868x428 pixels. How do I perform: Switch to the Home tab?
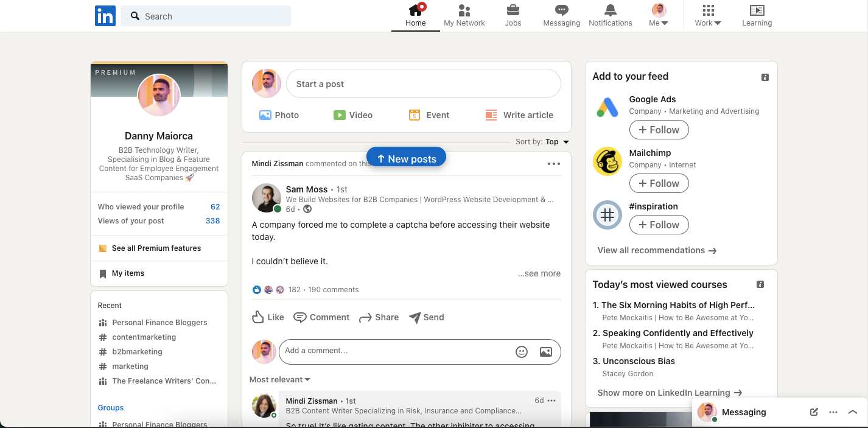(415, 15)
